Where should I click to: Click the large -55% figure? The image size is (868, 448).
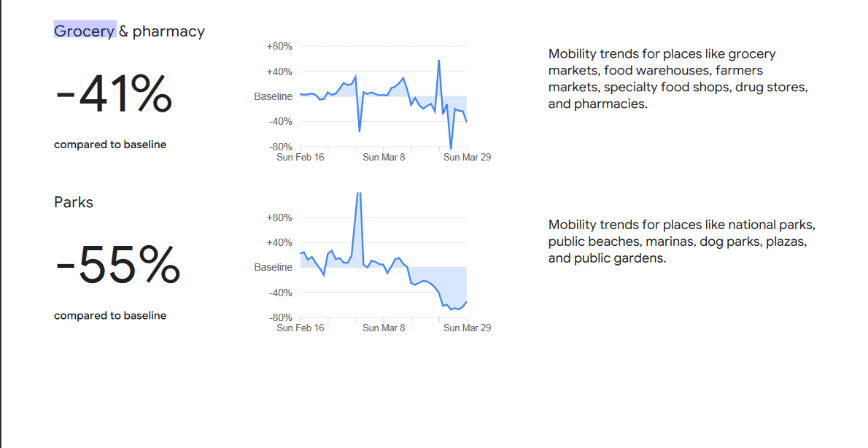118,266
